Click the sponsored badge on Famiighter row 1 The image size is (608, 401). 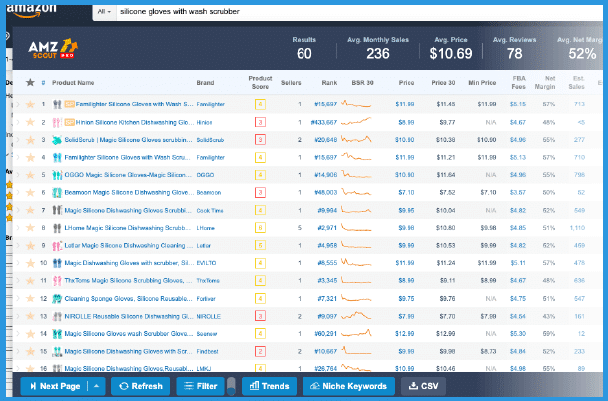click(x=69, y=104)
